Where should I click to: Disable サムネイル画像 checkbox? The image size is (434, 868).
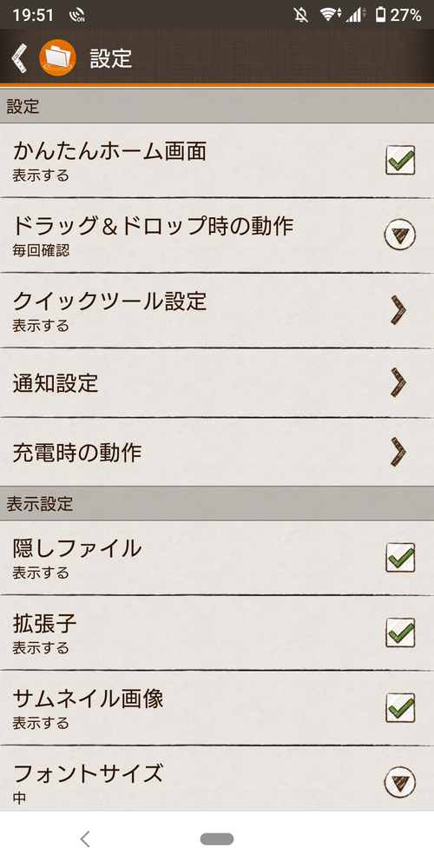tap(400, 708)
